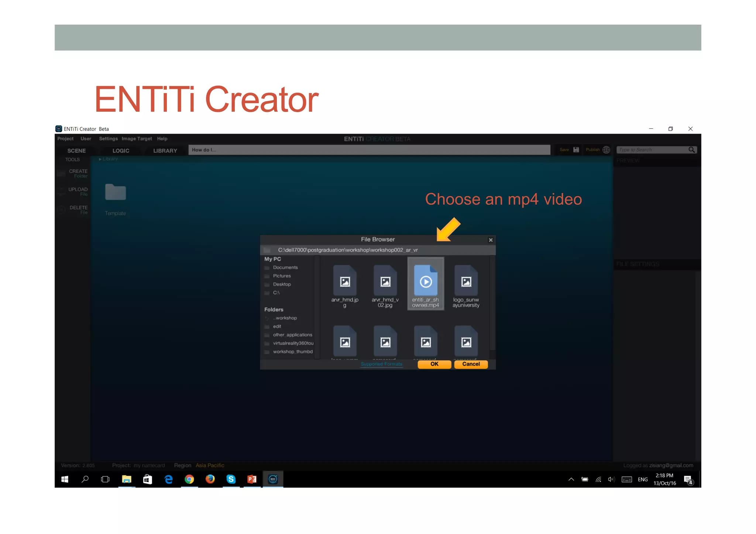This screenshot has width=756, height=534.
Task: Click the Save disk icon
Action: click(576, 150)
